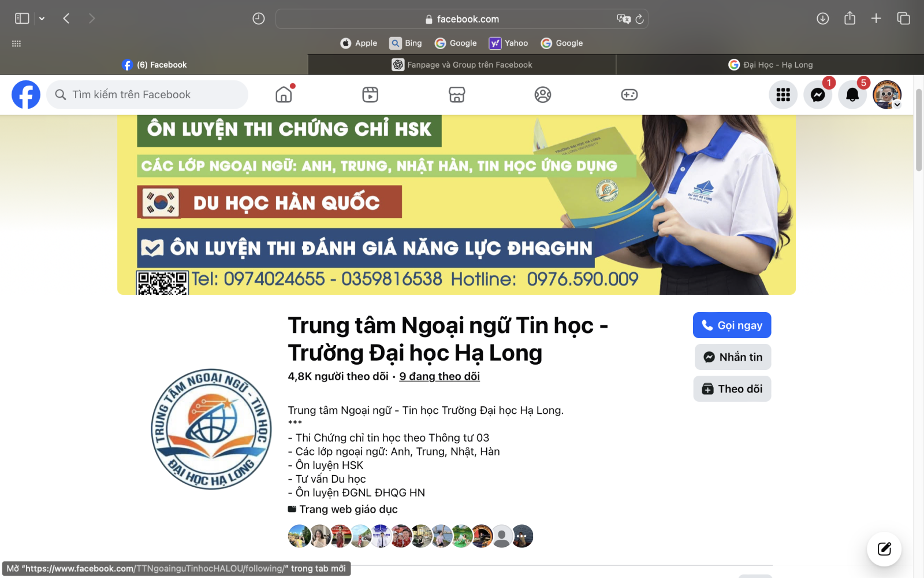Open the Groups icon
Image resolution: width=924 pixels, height=578 pixels.
pyautogui.click(x=543, y=95)
